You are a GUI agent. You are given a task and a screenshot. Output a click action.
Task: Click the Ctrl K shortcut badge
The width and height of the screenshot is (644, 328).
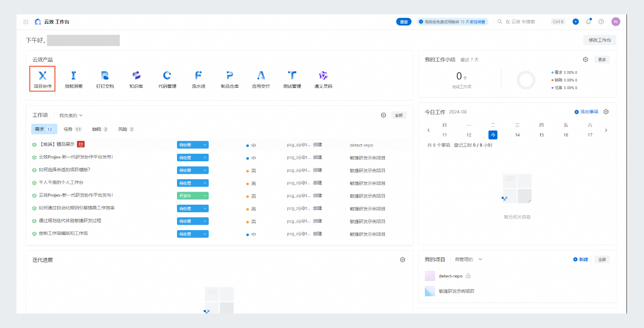pos(558,21)
